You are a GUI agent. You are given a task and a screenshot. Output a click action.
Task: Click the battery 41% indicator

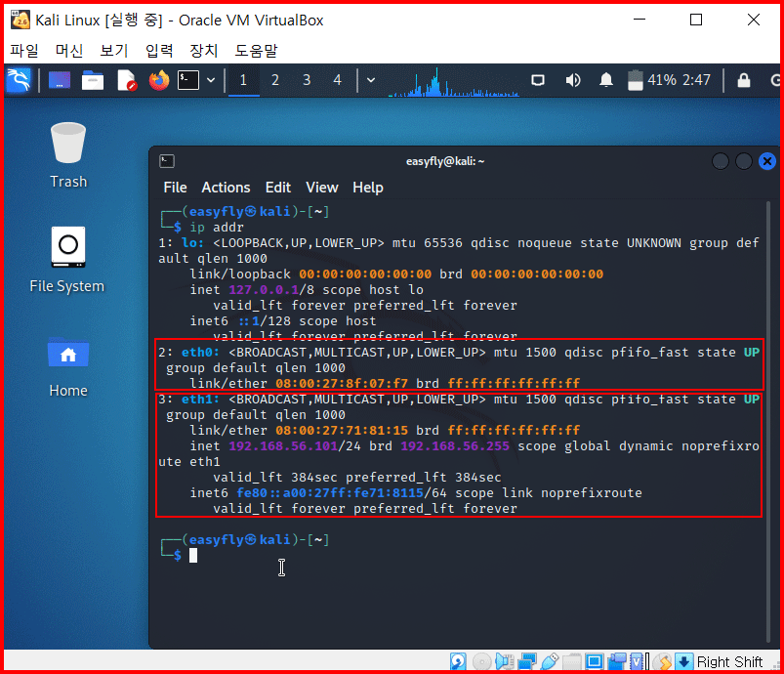click(651, 80)
